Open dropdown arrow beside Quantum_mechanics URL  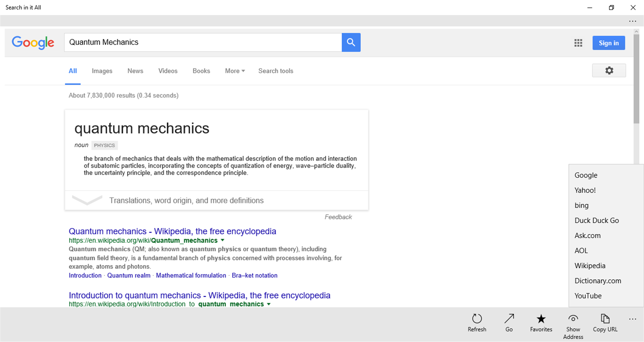pyautogui.click(x=222, y=241)
